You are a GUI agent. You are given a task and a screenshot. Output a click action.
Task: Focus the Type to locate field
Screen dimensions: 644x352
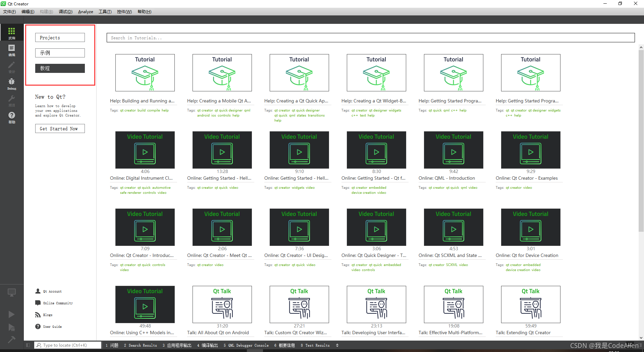[68, 345]
